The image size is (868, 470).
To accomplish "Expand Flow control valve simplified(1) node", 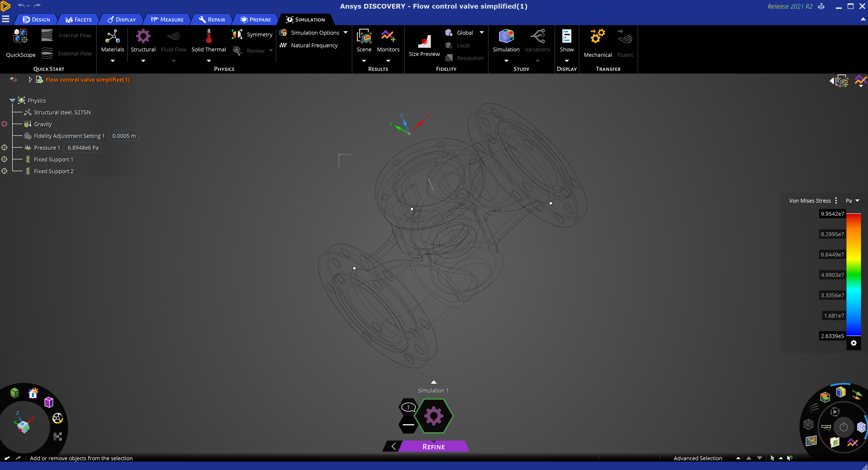I will (x=30, y=79).
